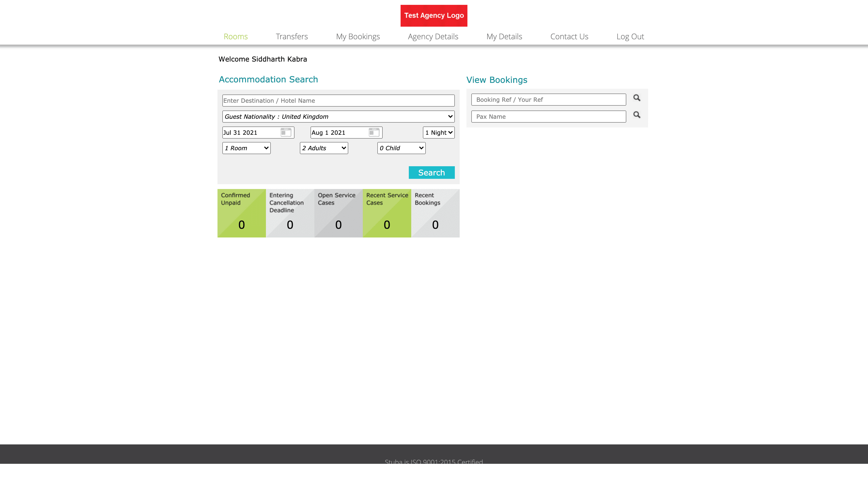Click the Booking Ref search magnifier icon
Screen dimensions: 868x489
pyautogui.click(x=636, y=98)
